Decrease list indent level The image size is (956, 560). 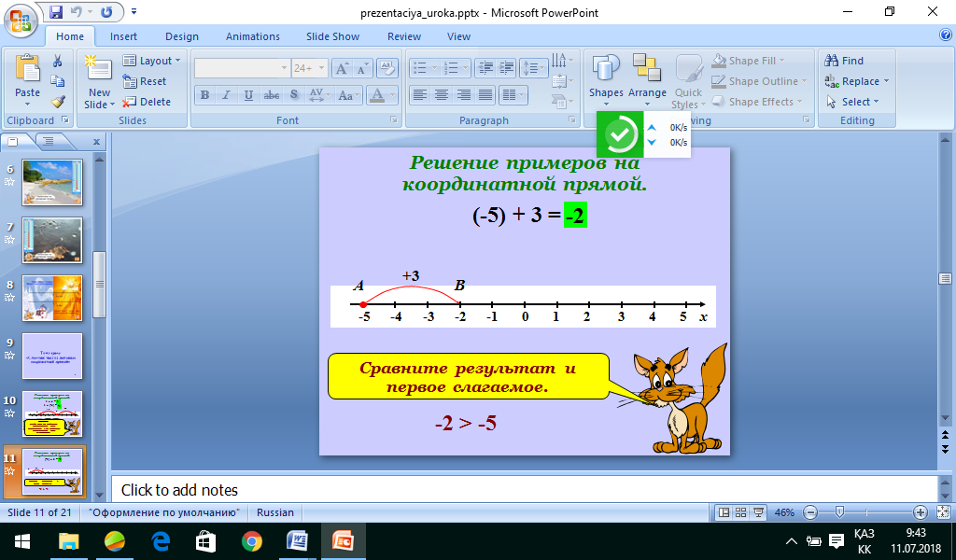485,68
